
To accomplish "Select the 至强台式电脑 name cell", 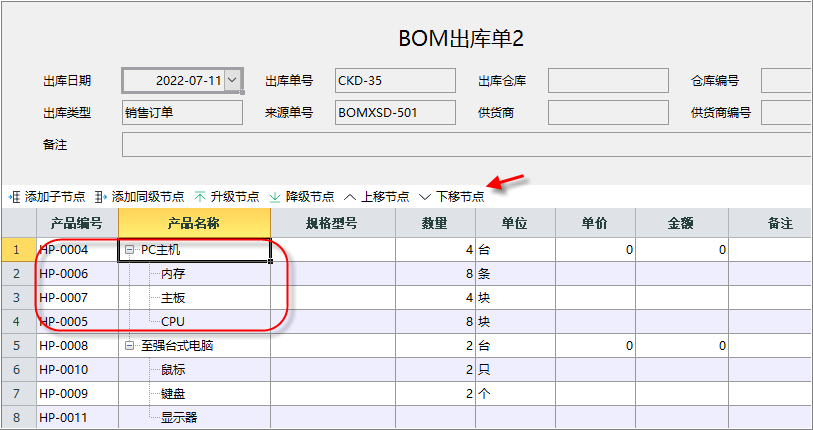I will (194, 346).
